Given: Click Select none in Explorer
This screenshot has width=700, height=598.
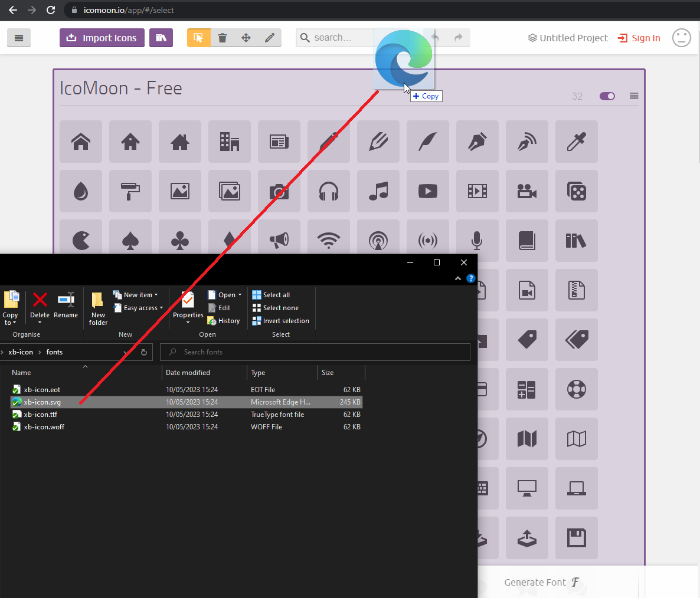Looking at the screenshot, I should click(276, 308).
